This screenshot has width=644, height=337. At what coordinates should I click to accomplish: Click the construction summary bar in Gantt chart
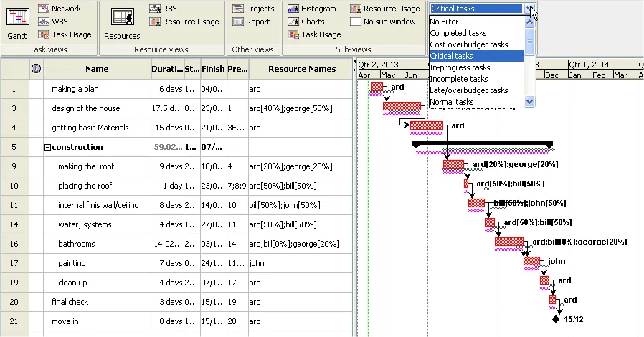coord(483,143)
